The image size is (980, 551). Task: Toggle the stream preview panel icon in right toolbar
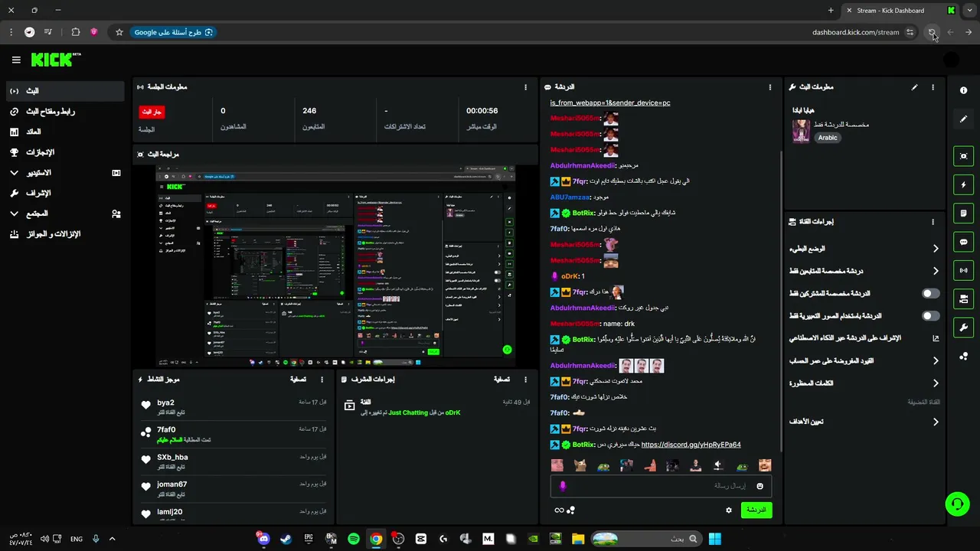click(963, 156)
